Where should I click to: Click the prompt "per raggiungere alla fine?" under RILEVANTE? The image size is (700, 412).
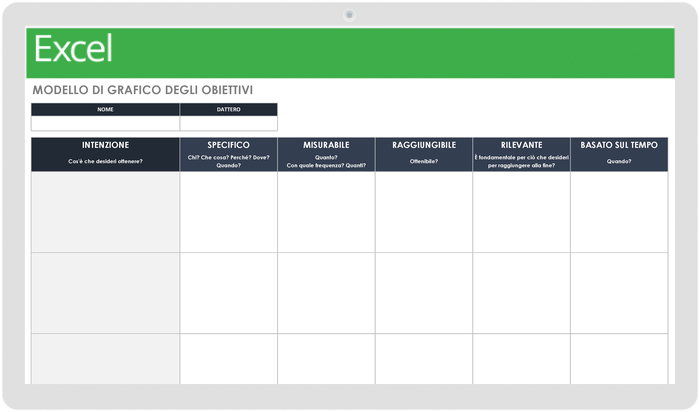[x=521, y=166]
